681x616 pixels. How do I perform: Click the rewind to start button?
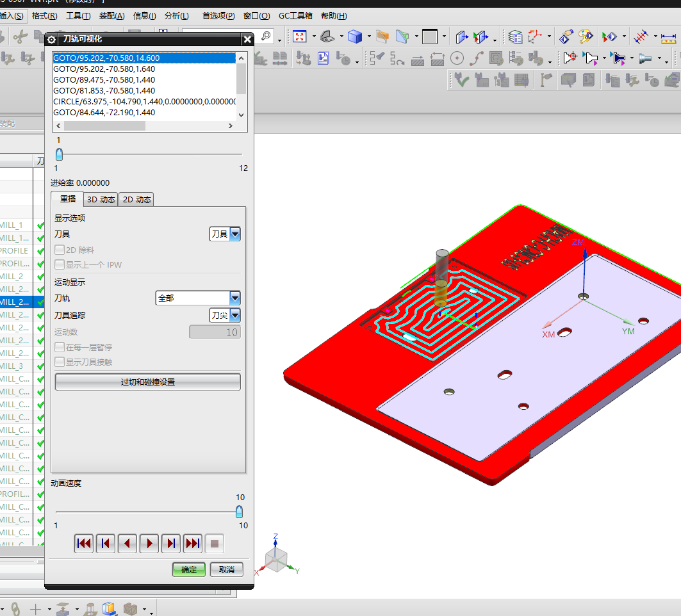pyautogui.click(x=84, y=544)
